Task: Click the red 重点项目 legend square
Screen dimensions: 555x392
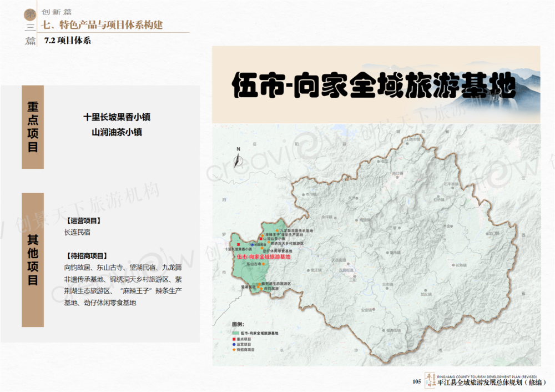Action: 234,339
